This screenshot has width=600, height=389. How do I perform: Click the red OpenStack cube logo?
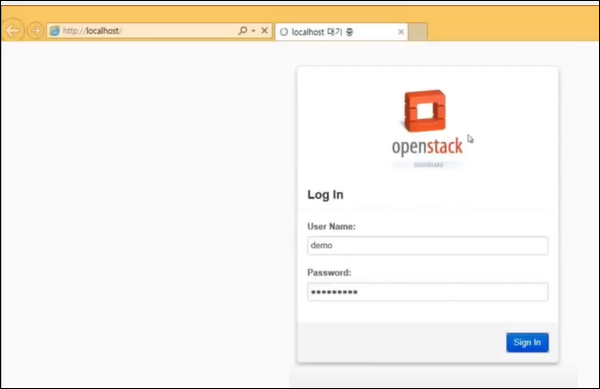[x=425, y=111]
